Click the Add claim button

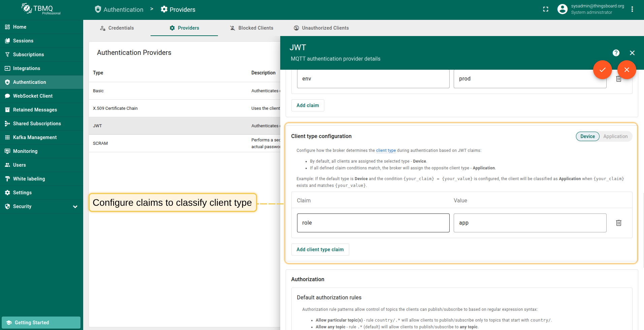pyautogui.click(x=308, y=105)
